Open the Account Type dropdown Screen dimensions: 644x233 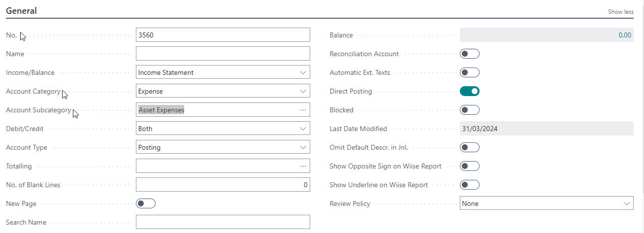[223, 147]
